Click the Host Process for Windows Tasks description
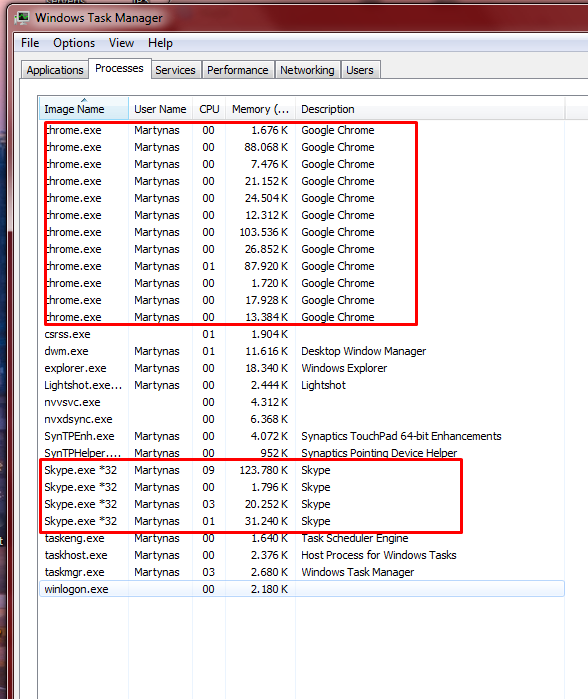Viewport: 588px width, 699px height. pos(378,555)
